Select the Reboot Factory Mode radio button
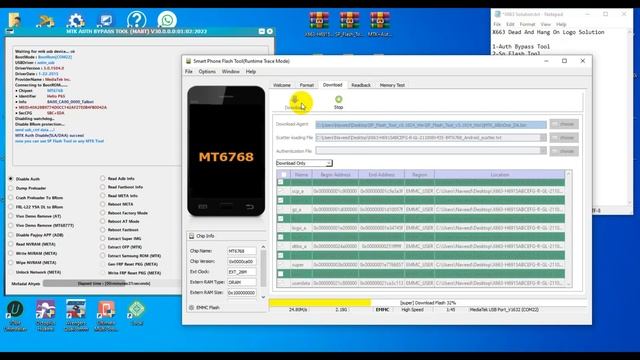This screenshot has height=360, width=640. (x=102, y=213)
